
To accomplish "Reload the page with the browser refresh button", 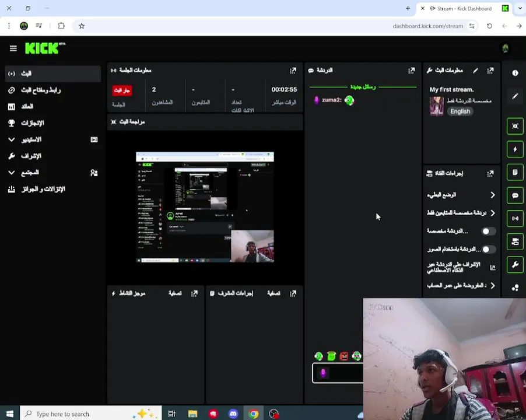I will 489,26.
